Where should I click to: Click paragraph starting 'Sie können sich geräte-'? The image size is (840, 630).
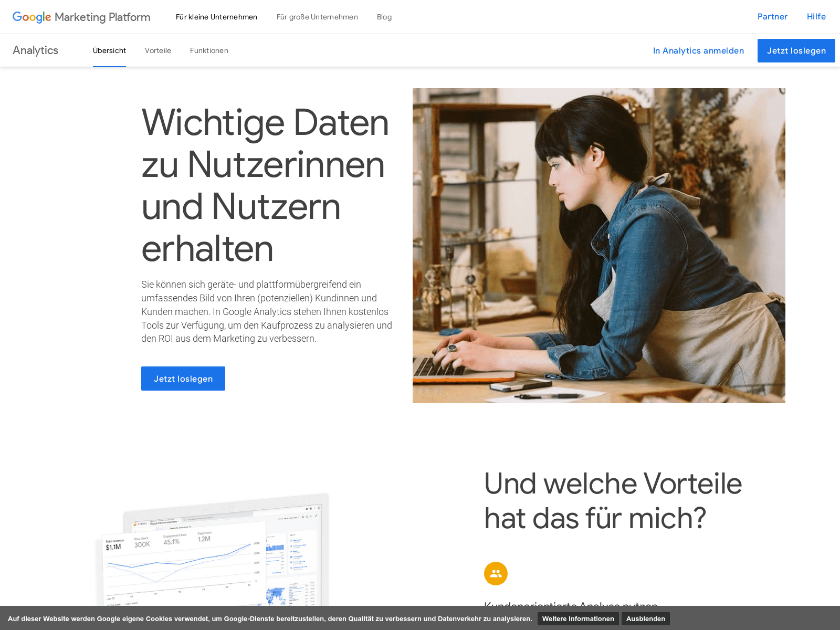[267, 311]
